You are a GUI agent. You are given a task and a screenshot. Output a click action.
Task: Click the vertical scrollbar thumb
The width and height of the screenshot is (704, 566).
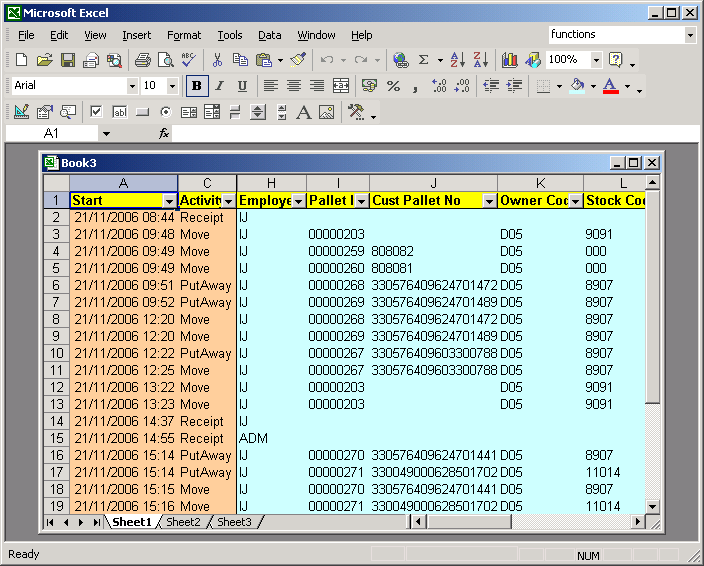(x=652, y=297)
